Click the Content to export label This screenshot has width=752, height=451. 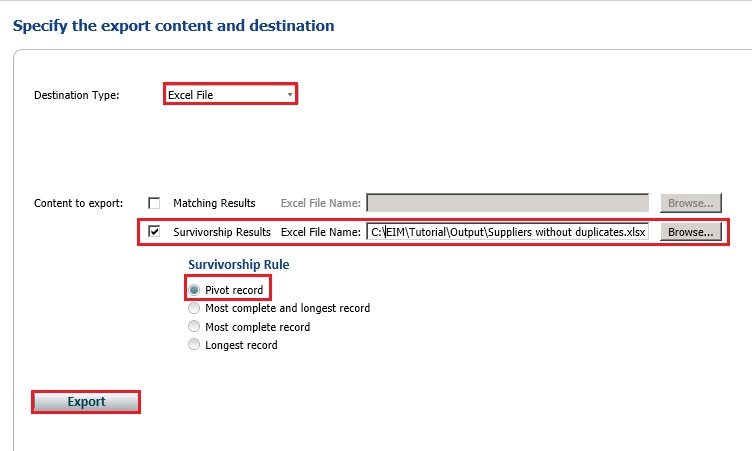click(x=79, y=203)
